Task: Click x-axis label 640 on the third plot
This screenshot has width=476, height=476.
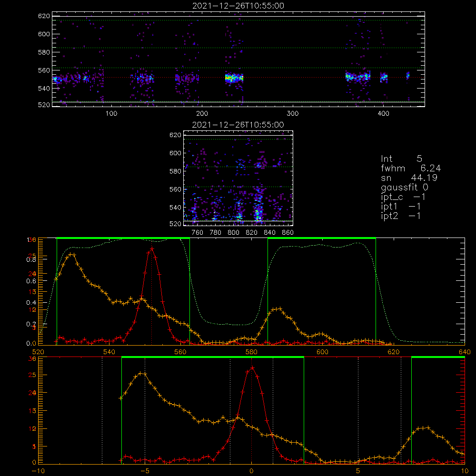Action: coord(465,352)
